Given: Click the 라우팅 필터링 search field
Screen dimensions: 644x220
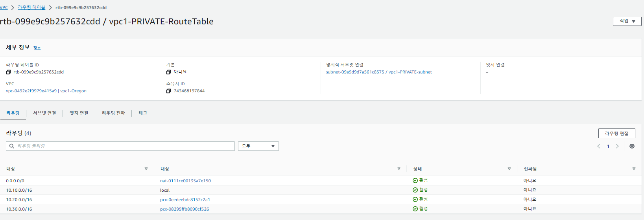Looking at the screenshot, I should (120, 146).
